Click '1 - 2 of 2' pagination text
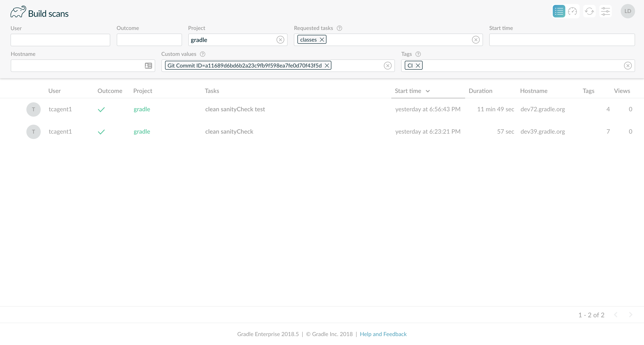The image size is (644, 345). (x=591, y=315)
